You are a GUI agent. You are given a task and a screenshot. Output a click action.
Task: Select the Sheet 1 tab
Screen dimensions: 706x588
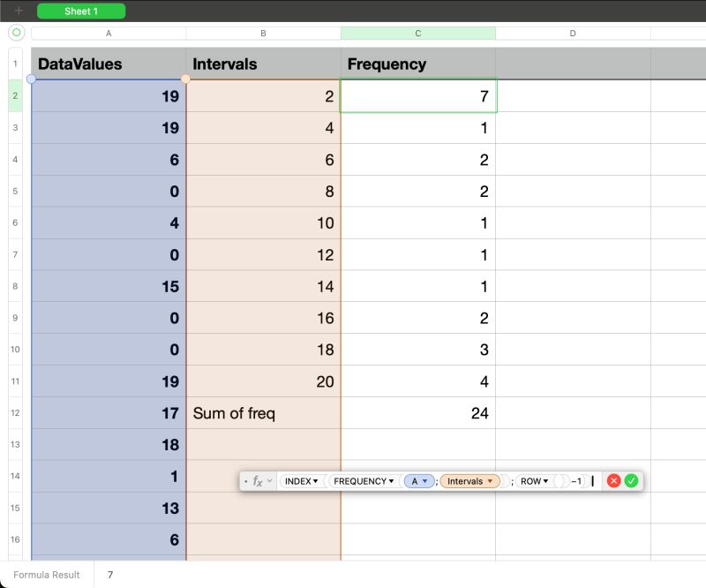click(81, 11)
